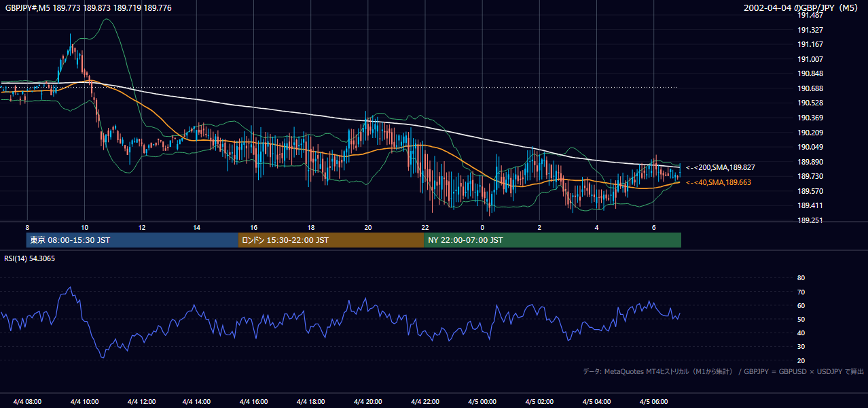The width and height of the screenshot is (868, 408).
Task: Click the '4/5 04:00' bottom date label
Action: (596, 401)
